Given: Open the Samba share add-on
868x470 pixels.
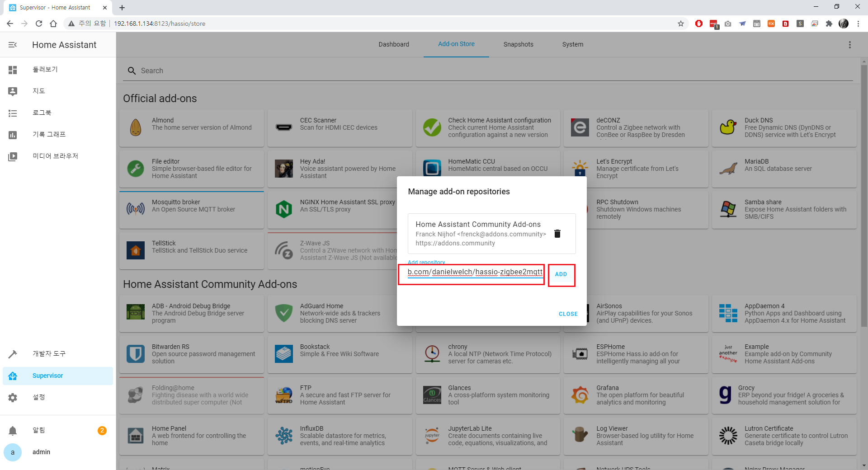Looking at the screenshot, I should 784,210.
